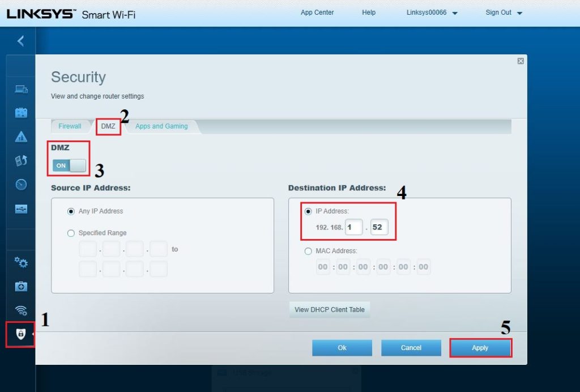Open Guest Access briefcase icon
Screen dimensions: 580x392
pos(21,113)
